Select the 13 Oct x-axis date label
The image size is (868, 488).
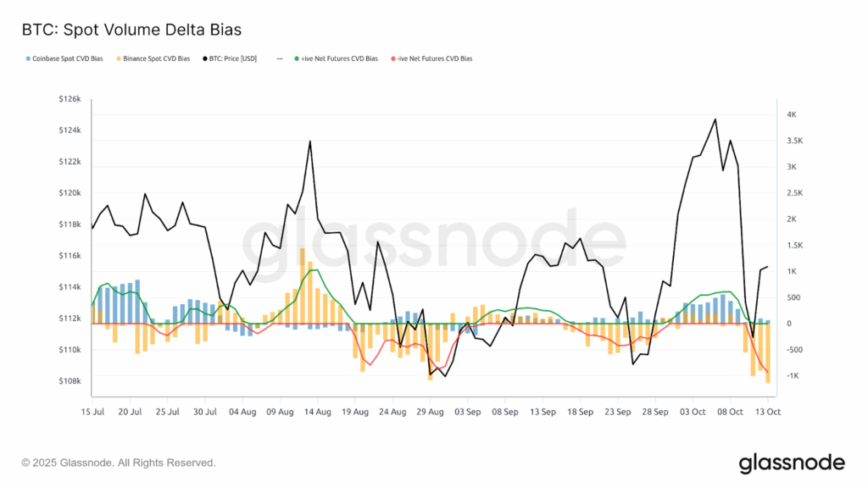(x=767, y=413)
